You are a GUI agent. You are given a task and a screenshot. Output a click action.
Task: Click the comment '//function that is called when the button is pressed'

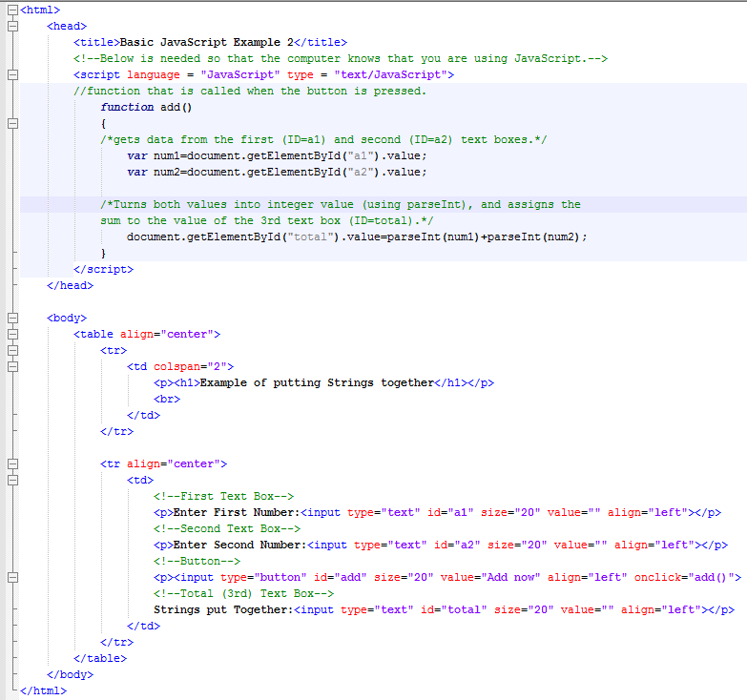pyautogui.click(x=250, y=91)
